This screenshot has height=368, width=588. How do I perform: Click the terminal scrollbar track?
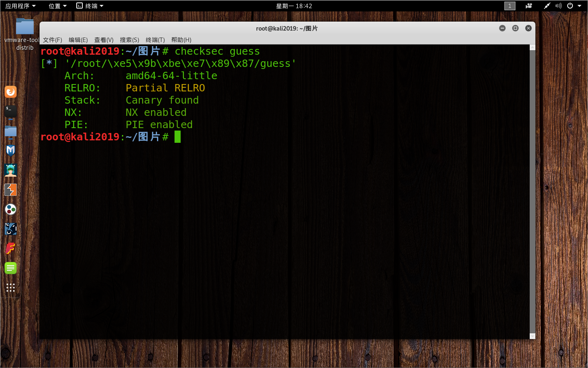pyautogui.click(x=533, y=204)
